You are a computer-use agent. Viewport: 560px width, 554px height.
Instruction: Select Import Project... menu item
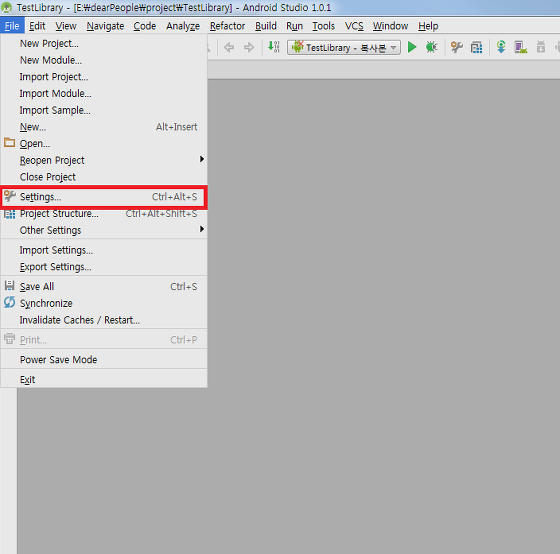point(104,77)
